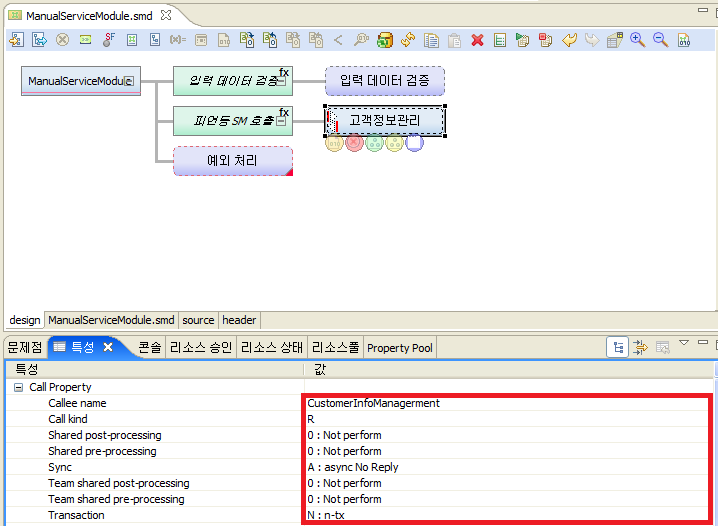Click the properties table toolbar icon
The image size is (718, 526).
point(615,40)
